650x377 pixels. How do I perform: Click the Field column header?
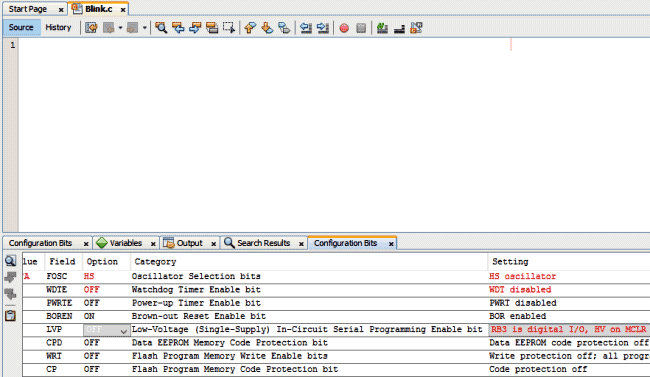pos(62,262)
